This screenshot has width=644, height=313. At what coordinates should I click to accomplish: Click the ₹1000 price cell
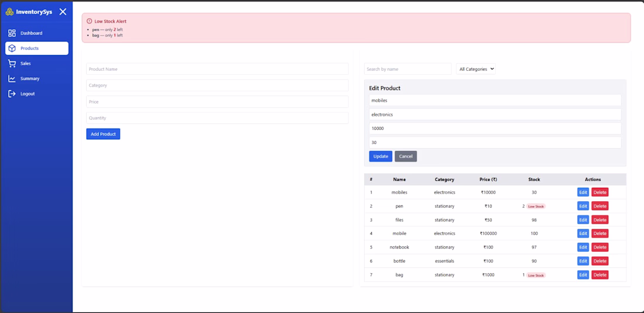click(x=488, y=275)
